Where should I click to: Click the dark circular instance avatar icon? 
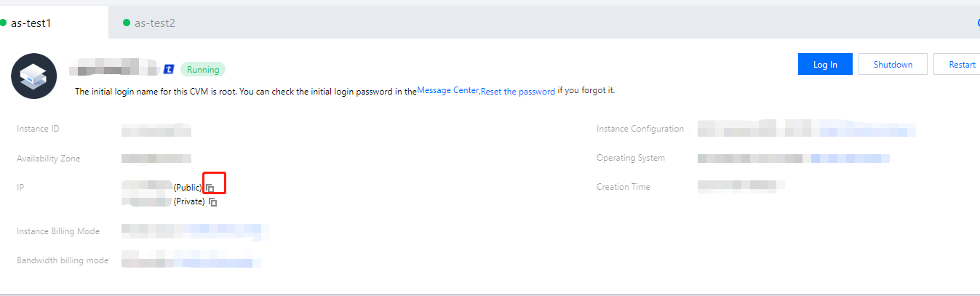pos(34,76)
